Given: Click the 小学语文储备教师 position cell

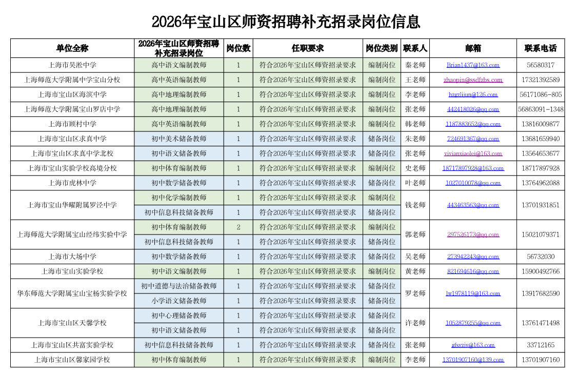Looking at the screenshot, I should [179, 301].
